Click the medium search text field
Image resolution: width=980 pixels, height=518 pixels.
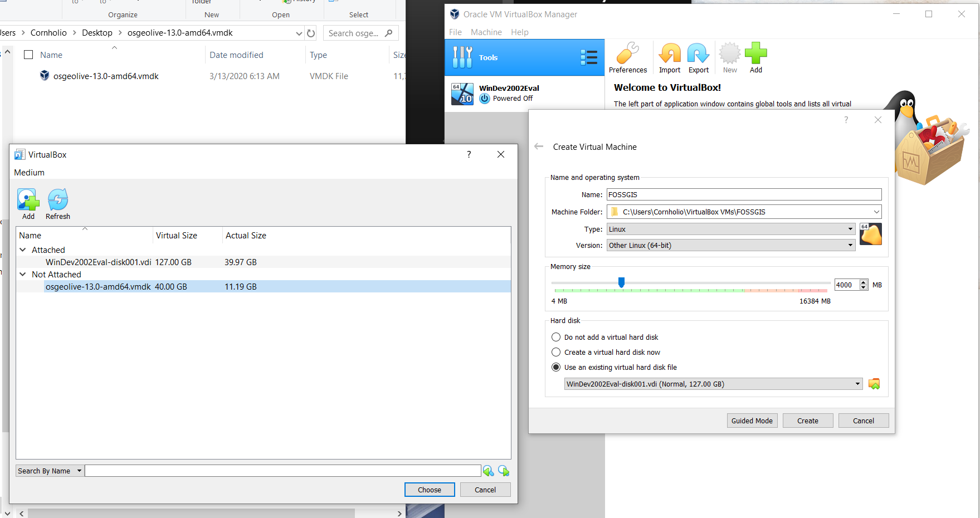click(x=283, y=471)
